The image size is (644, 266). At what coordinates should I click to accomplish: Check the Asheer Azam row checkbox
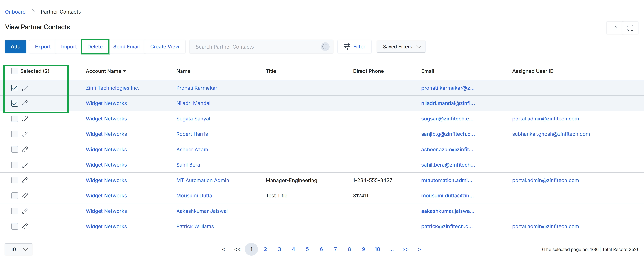click(x=15, y=150)
